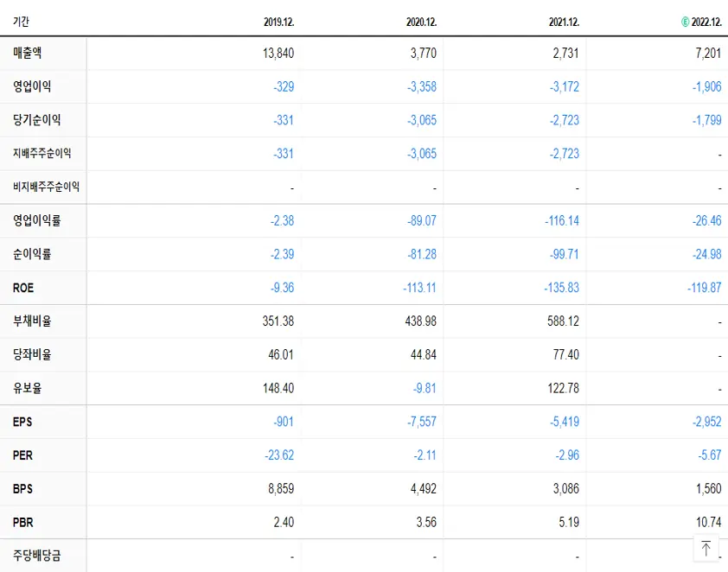Viewport: 728px width, 572px height.
Task: Click the -3,358 operating profit value
Action: coord(422,86)
